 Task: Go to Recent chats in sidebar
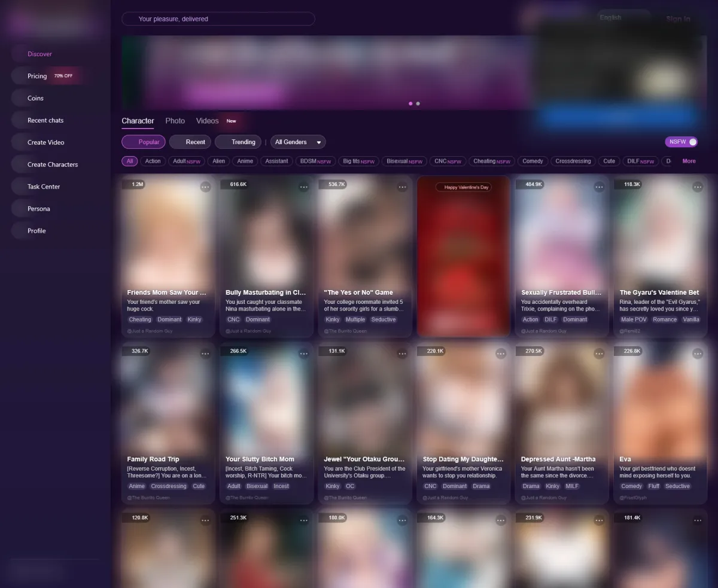pos(45,120)
